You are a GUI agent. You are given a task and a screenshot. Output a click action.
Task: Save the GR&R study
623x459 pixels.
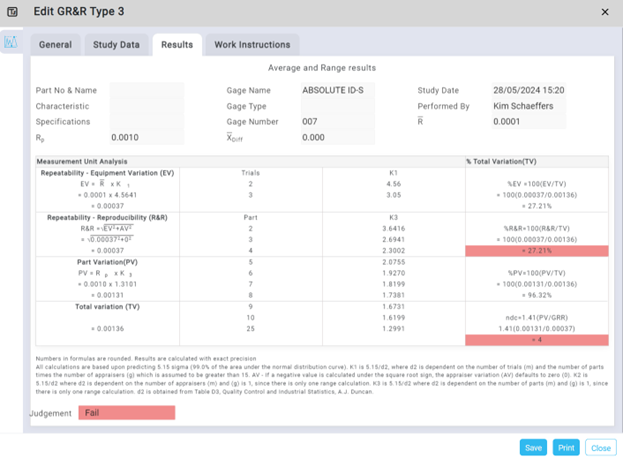click(534, 447)
